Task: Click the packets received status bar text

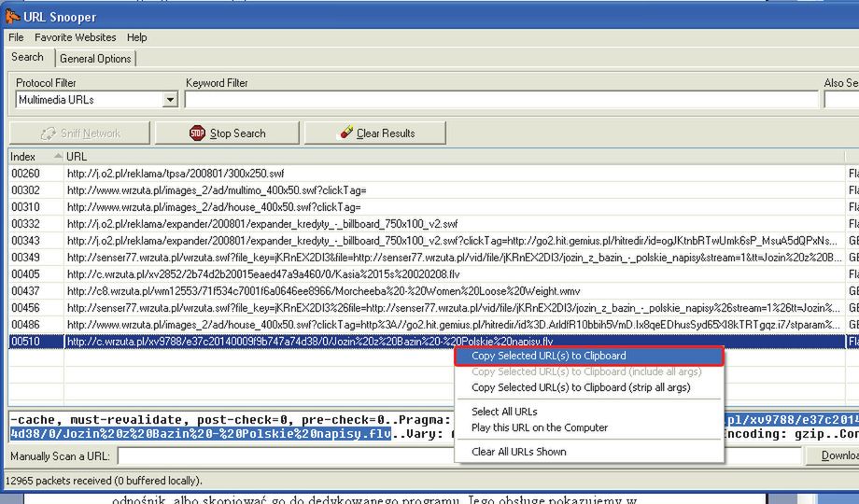Action: pos(104,481)
